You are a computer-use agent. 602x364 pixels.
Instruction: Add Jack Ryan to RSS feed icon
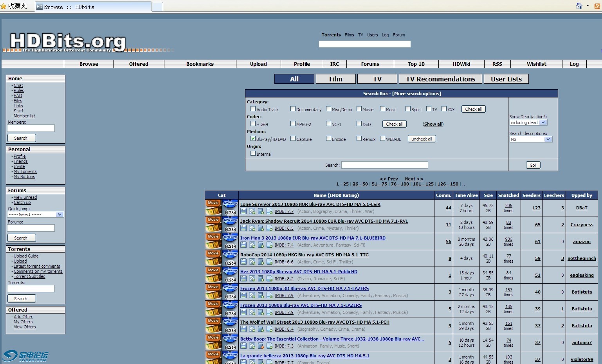(x=252, y=228)
